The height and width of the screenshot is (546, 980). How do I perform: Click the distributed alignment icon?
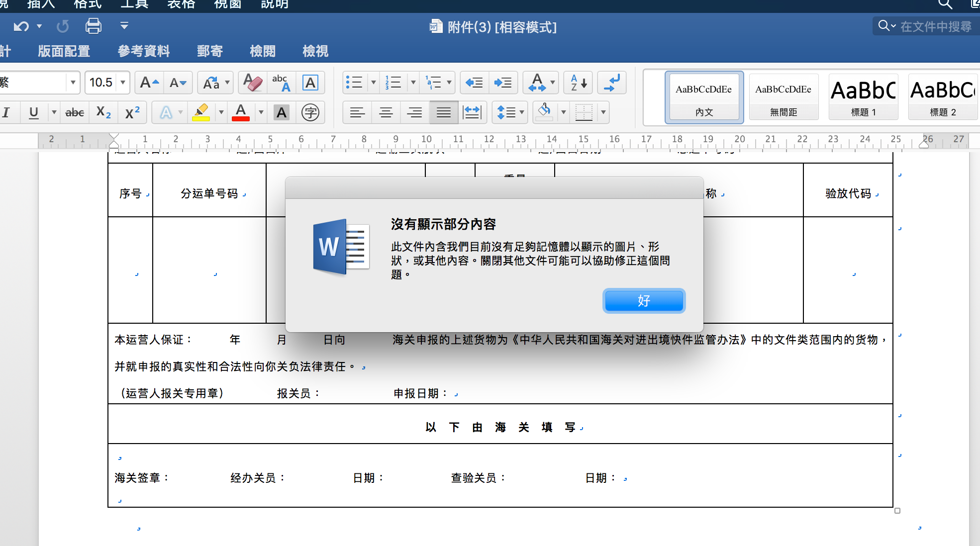point(472,112)
